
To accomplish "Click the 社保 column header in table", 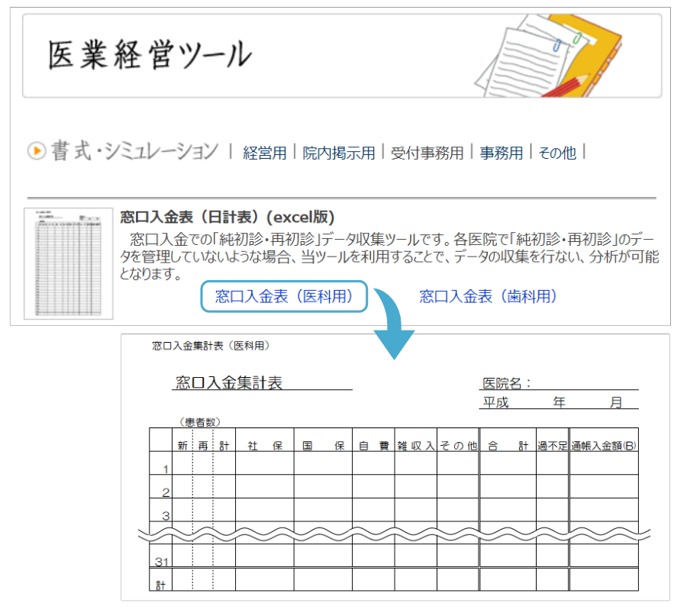I will [264, 446].
